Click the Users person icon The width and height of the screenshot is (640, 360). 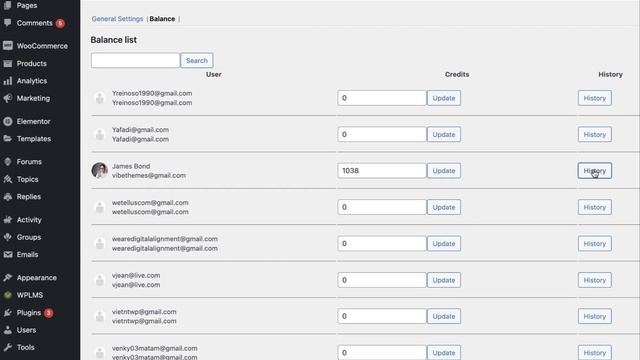coord(8,330)
